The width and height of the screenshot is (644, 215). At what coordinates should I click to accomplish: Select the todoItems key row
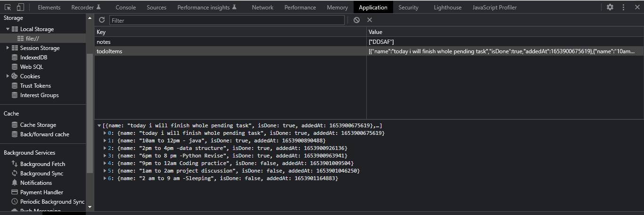click(x=231, y=51)
